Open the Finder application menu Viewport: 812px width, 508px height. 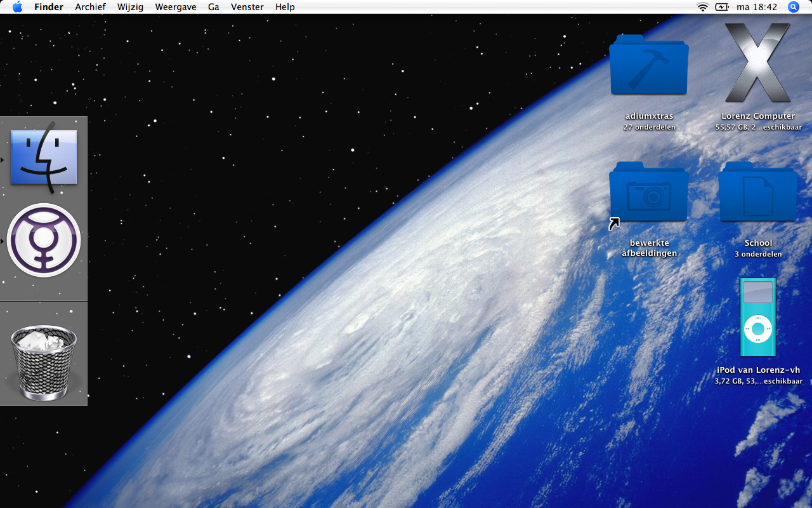(49, 7)
